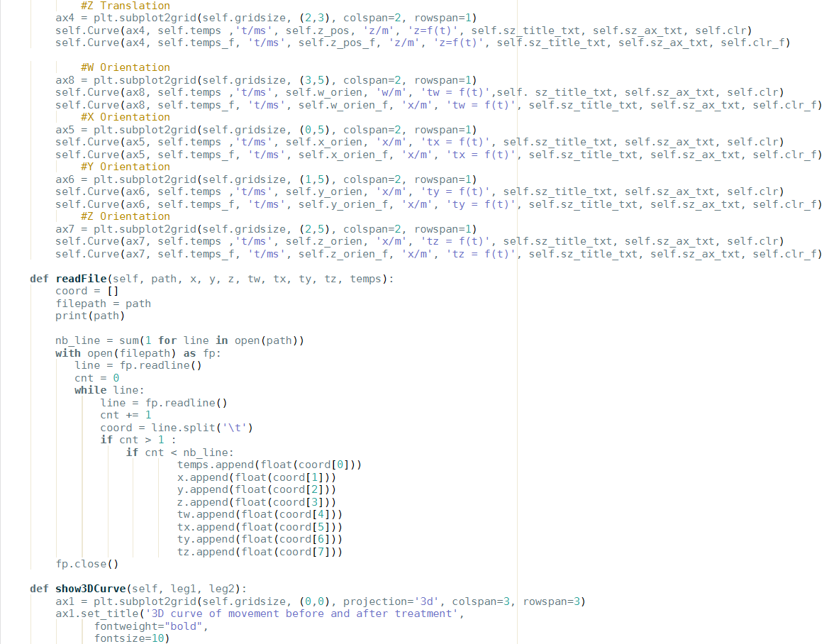
Task: Select the #Z Translation comment
Action: pos(124,5)
